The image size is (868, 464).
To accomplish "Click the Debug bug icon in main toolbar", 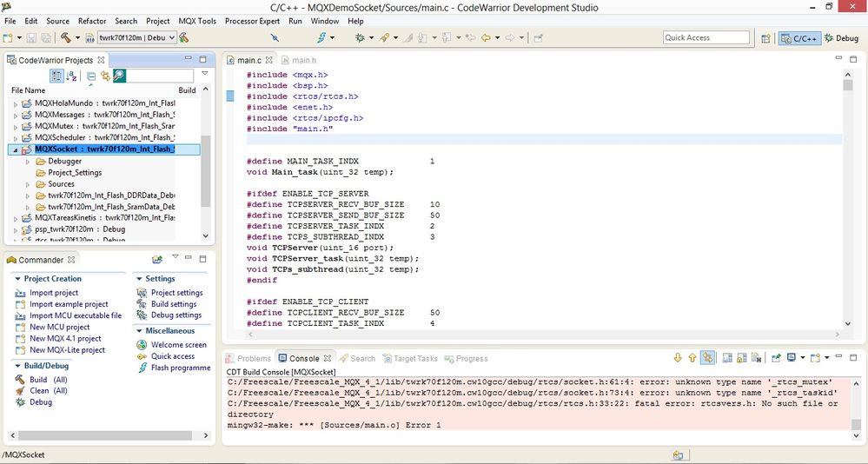I will 361,38.
